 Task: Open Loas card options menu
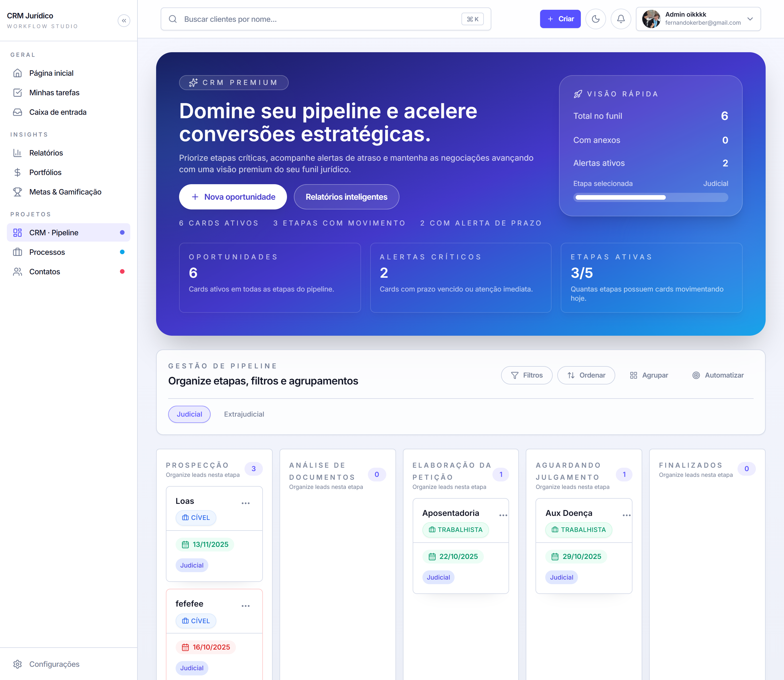[246, 503]
